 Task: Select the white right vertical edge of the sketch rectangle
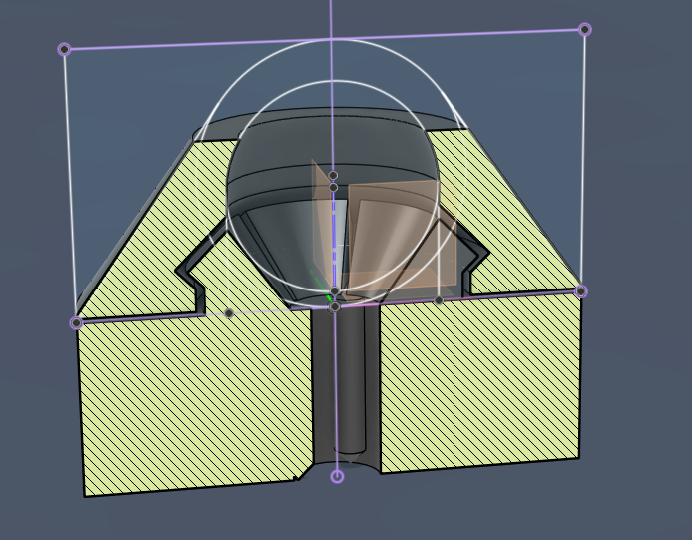click(583, 160)
